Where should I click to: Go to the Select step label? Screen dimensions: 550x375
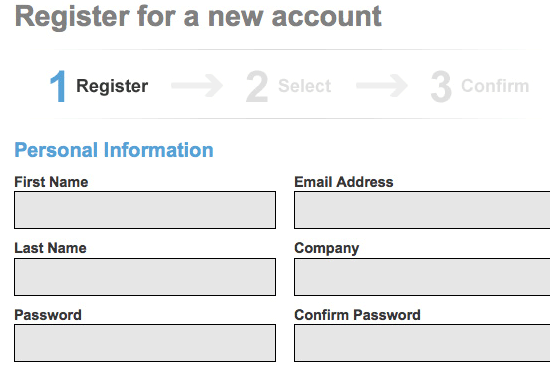pos(304,86)
